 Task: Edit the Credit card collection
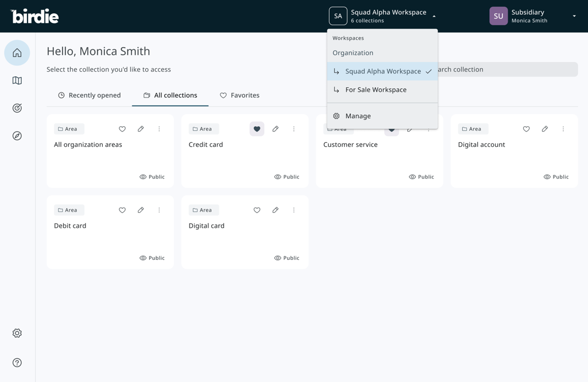(x=276, y=129)
